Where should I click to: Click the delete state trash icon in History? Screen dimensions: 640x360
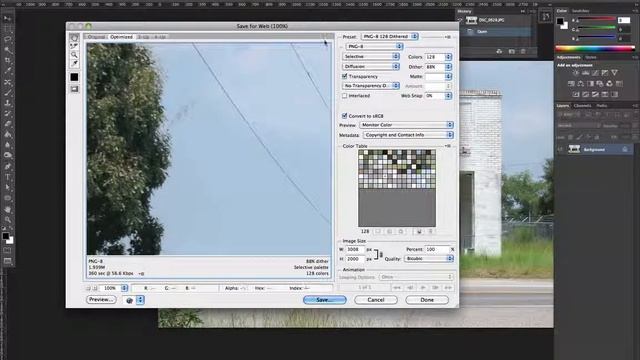click(523, 51)
